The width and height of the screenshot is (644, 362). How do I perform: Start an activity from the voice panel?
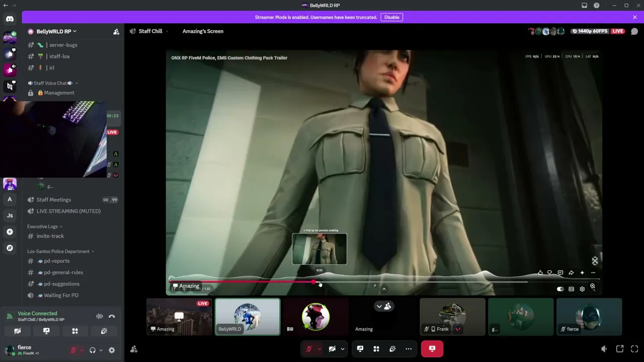coord(75,331)
